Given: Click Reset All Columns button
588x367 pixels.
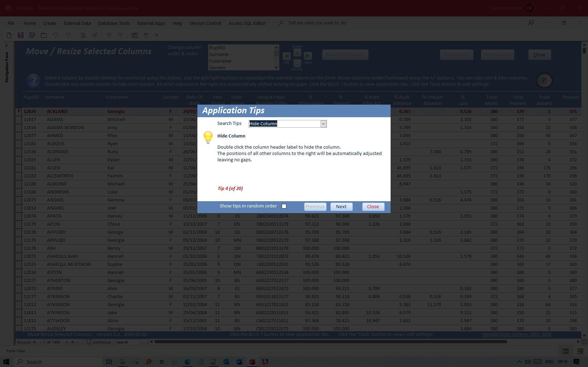Looking at the screenshot, I should [x=345, y=55].
